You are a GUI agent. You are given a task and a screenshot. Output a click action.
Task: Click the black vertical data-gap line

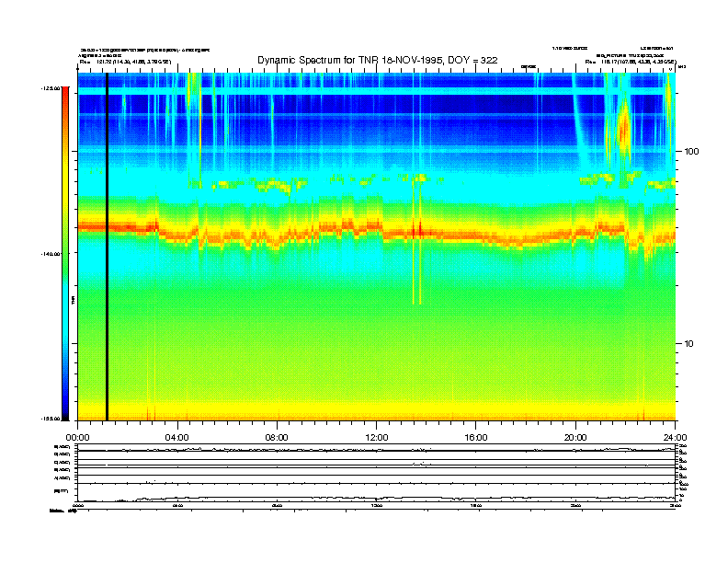pos(107,247)
